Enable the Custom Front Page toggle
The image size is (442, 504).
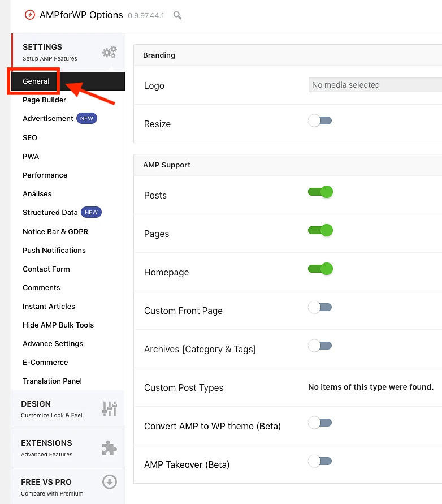coord(320,307)
